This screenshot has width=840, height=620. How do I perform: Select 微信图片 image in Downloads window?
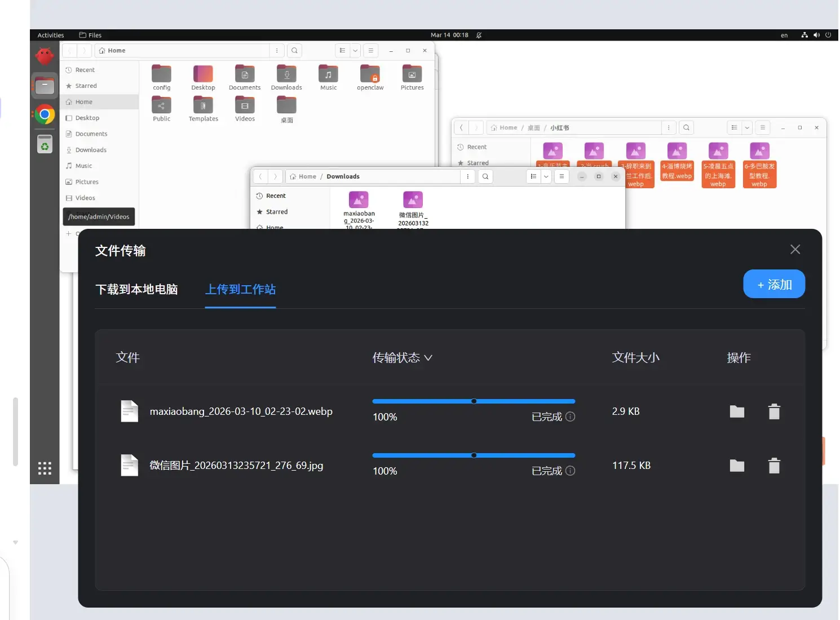(x=413, y=210)
